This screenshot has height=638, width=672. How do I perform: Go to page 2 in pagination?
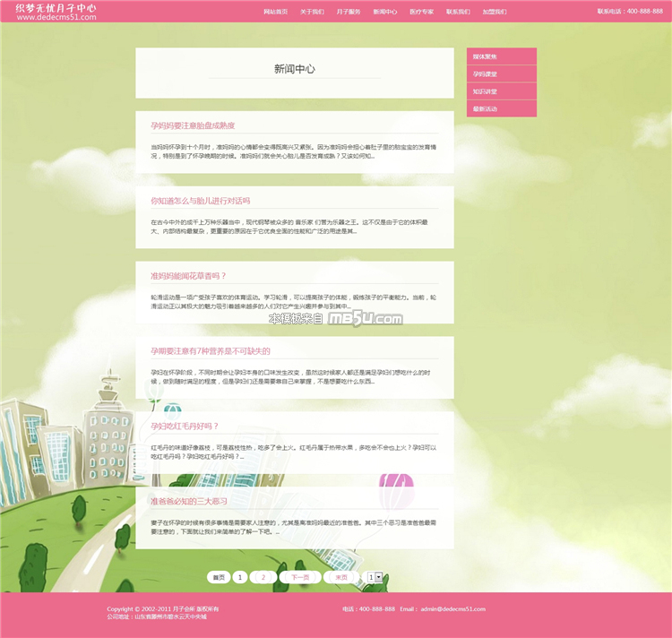[x=263, y=578]
